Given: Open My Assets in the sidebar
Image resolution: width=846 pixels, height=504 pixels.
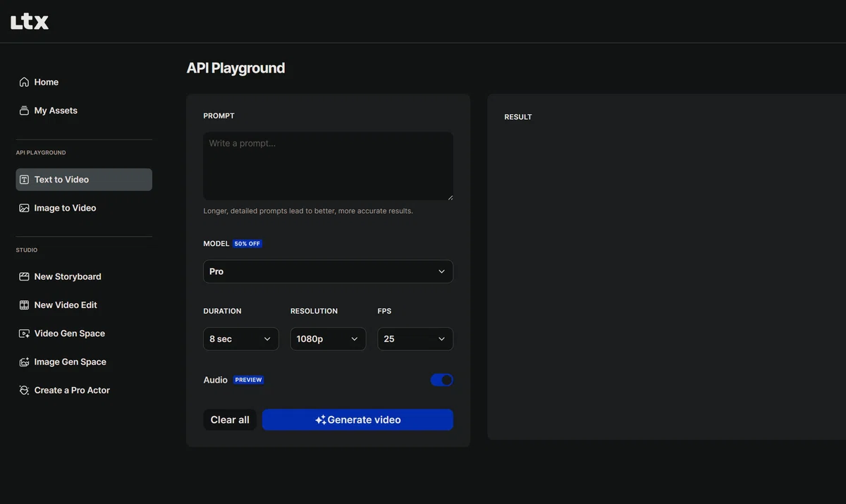Looking at the screenshot, I should click(84, 111).
